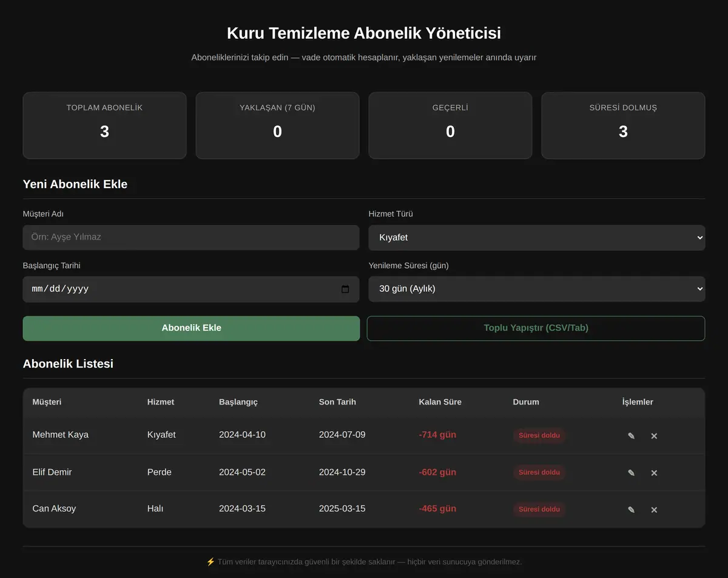Image resolution: width=728 pixels, height=578 pixels.
Task: Click end date 2024-10-29
Action: pos(342,472)
